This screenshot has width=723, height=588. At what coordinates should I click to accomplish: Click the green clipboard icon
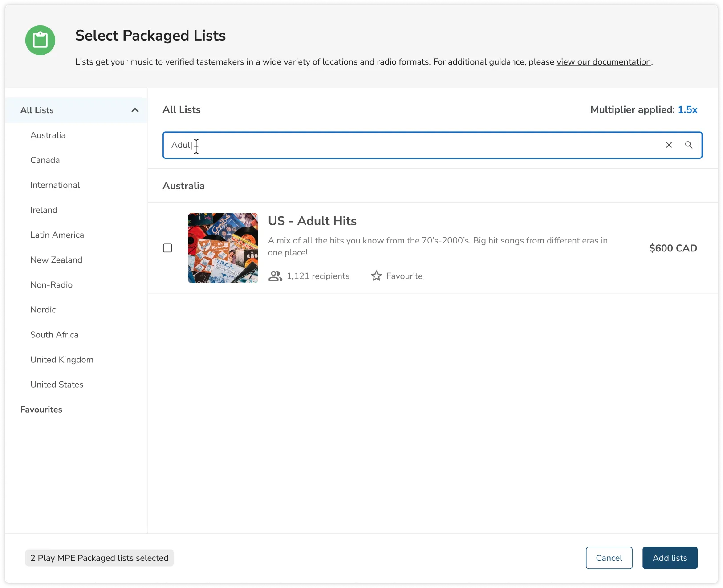pyautogui.click(x=40, y=40)
